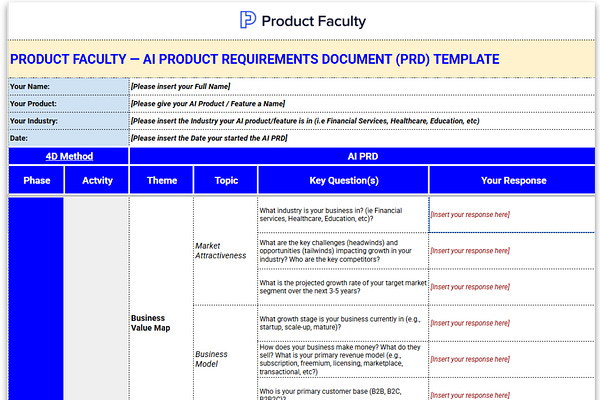Click the Product Faculty logo icon
The width and height of the screenshot is (600, 400).
coord(248,20)
